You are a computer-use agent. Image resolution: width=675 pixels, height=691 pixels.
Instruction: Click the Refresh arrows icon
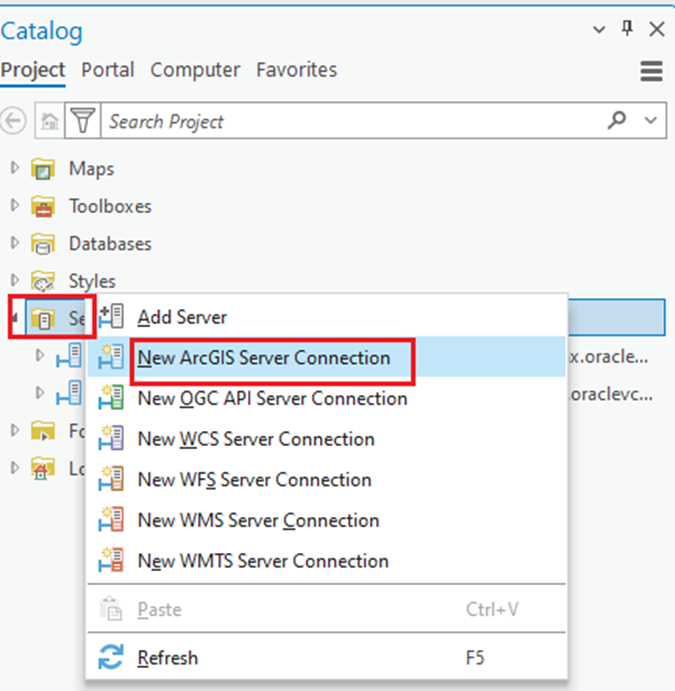click(x=111, y=657)
